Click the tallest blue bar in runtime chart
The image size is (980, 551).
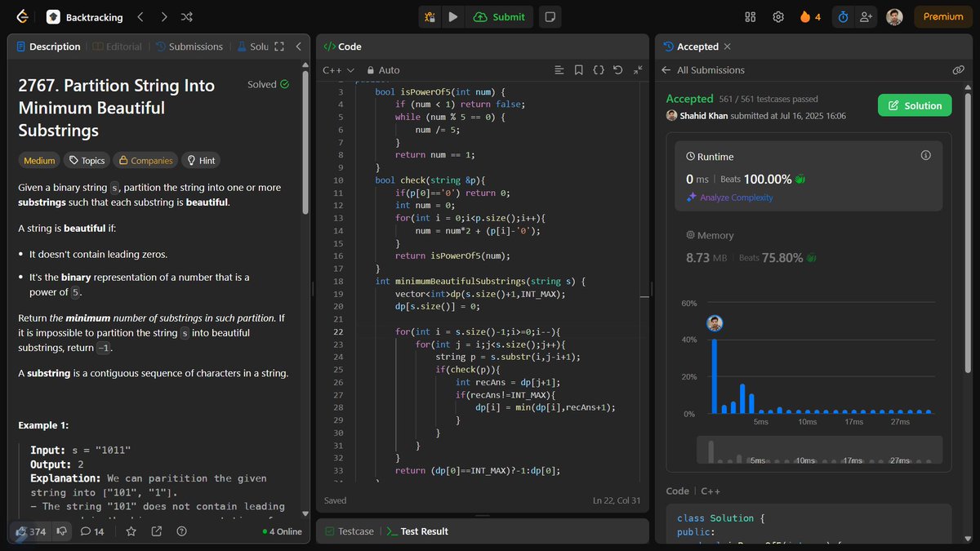[x=715, y=376]
